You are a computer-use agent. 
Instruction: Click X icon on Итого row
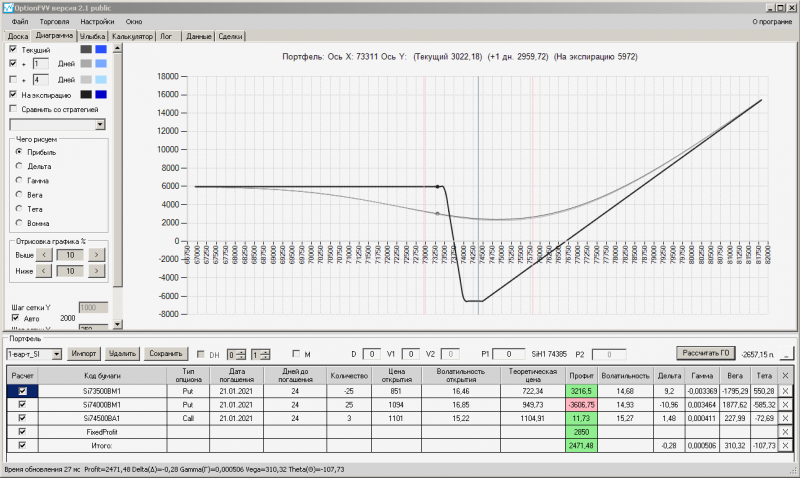click(785, 445)
